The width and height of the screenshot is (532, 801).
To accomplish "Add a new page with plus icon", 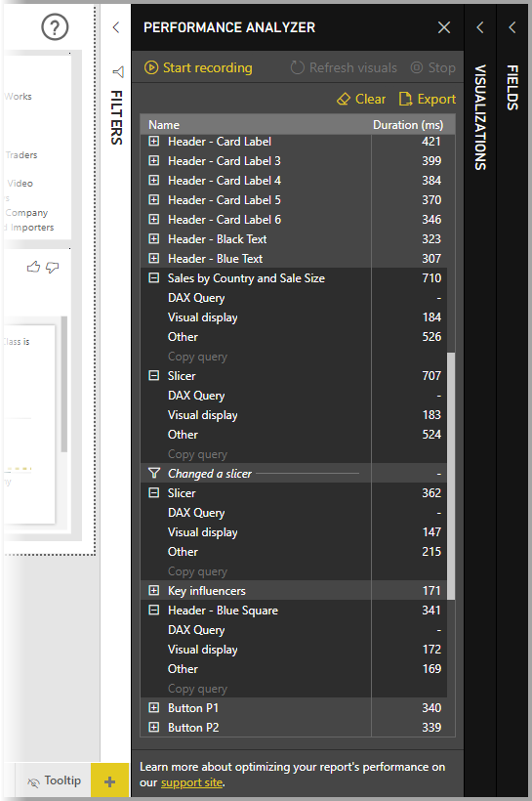I will [109, 781].
